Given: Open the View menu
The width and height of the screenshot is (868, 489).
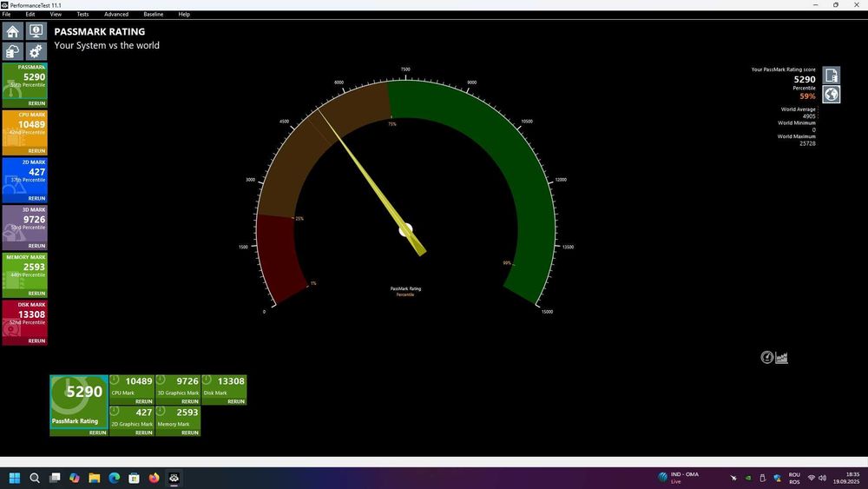Looking at the screenshot, I should [x=56, y=15].
